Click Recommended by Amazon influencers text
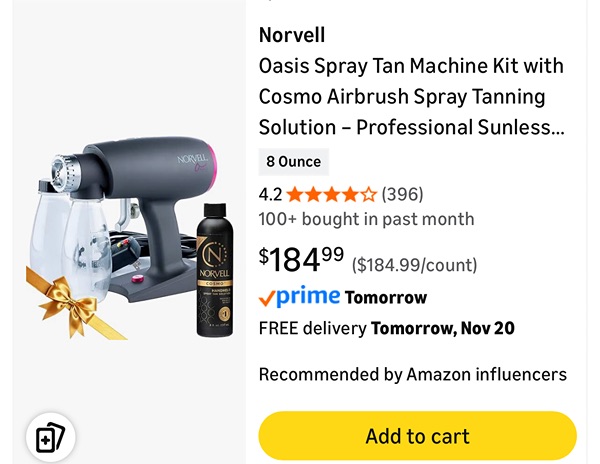The height and width of the screenshot is (464, 600). 412,374
